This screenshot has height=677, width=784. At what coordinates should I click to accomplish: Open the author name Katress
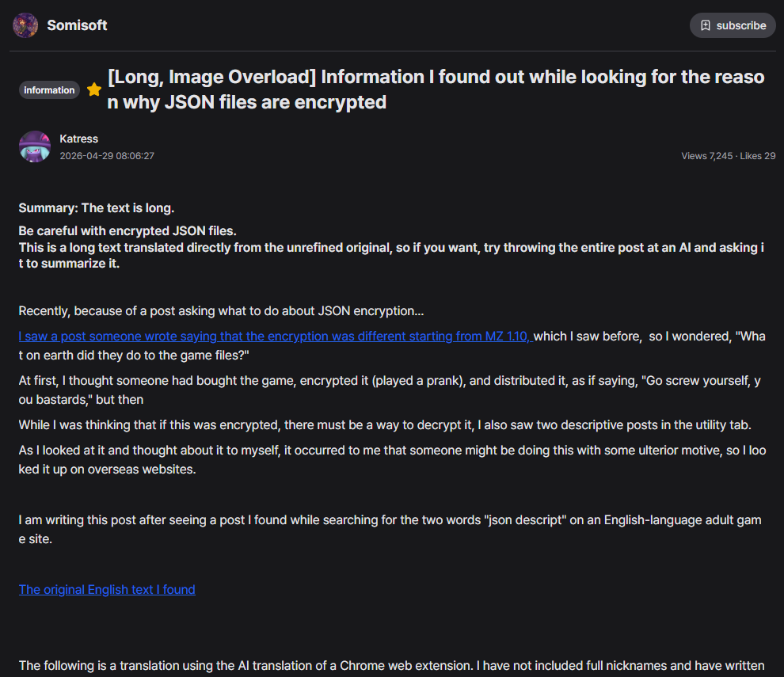(x=79, y=139)
